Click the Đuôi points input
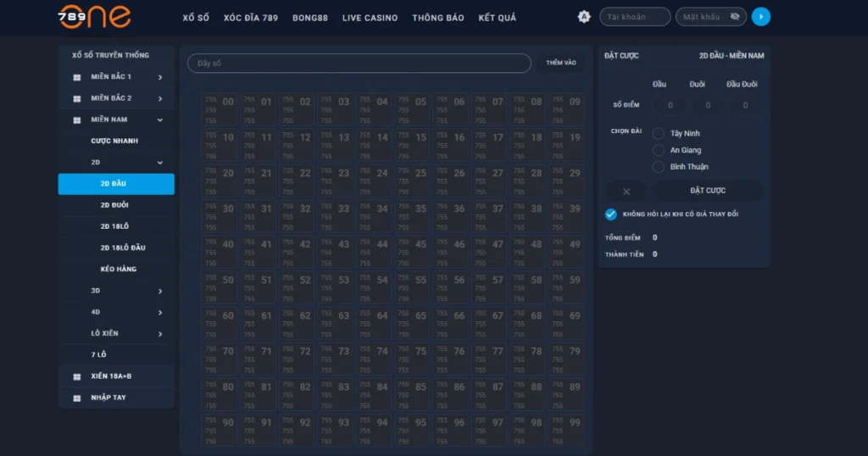868x456 pixels. point(708,105)
